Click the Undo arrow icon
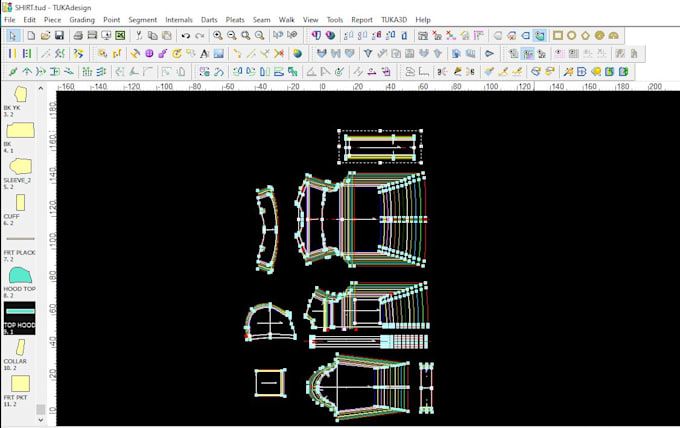 [x=185, y=36]
